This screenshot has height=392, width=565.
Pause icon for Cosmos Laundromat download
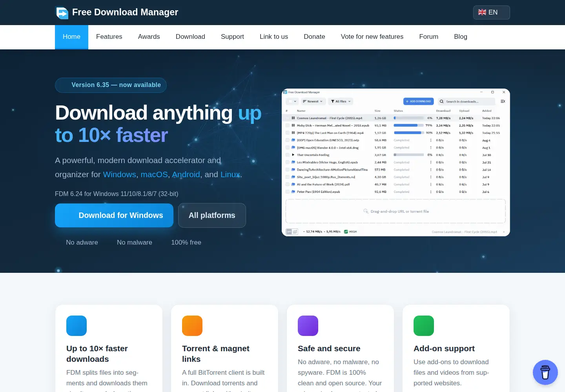click(x=293, y=118)
